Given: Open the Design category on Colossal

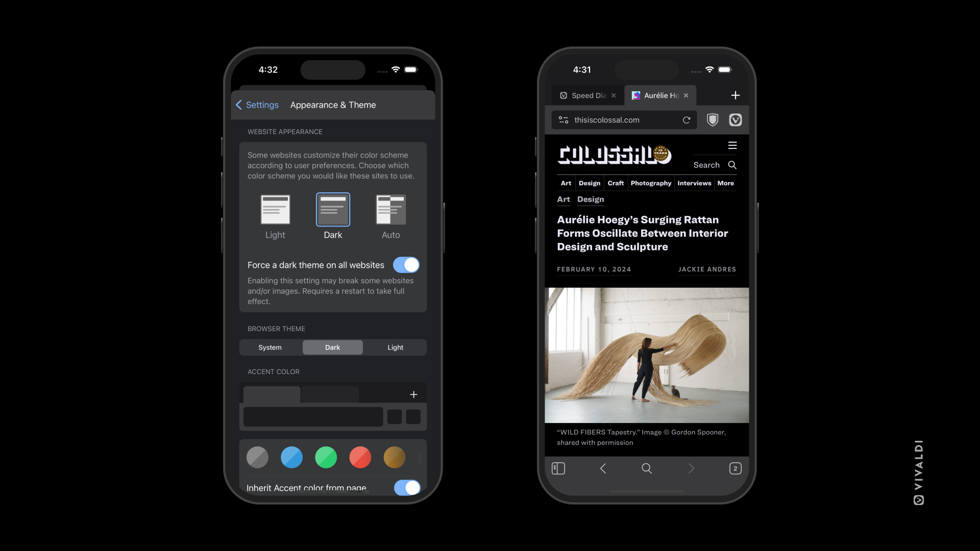Looking at the screenshot, I should pos(589,183).
